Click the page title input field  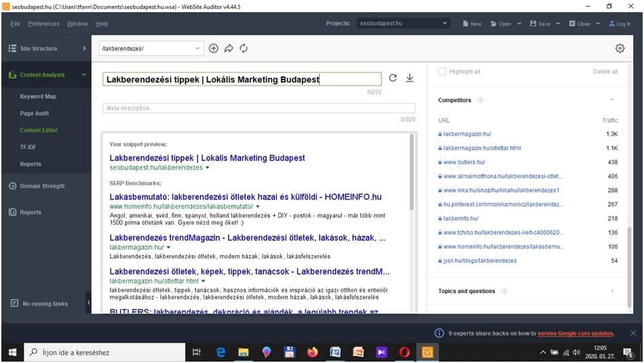pyautogui.click(x=242, y=79)
